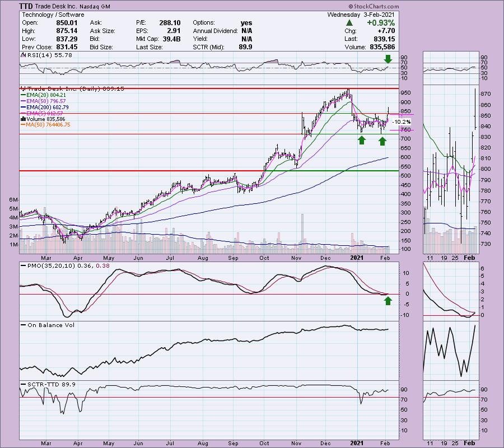This screenshot has height=448, width=504.
Task: Click the 300 price axis label
Action: pos(405,213)
